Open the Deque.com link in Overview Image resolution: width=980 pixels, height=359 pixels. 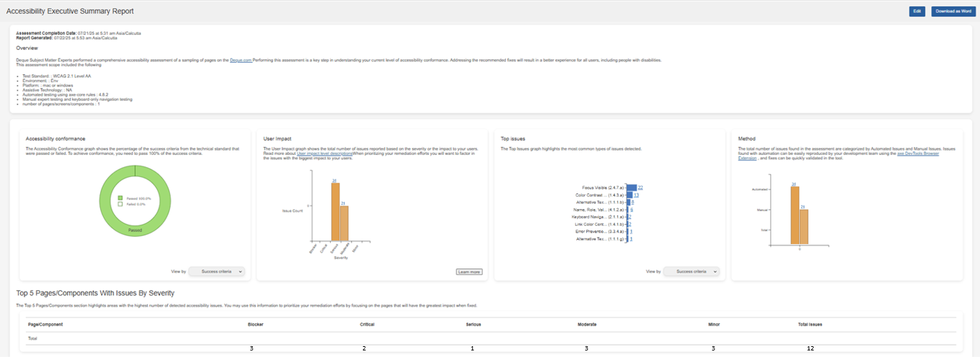click(242, 60)
